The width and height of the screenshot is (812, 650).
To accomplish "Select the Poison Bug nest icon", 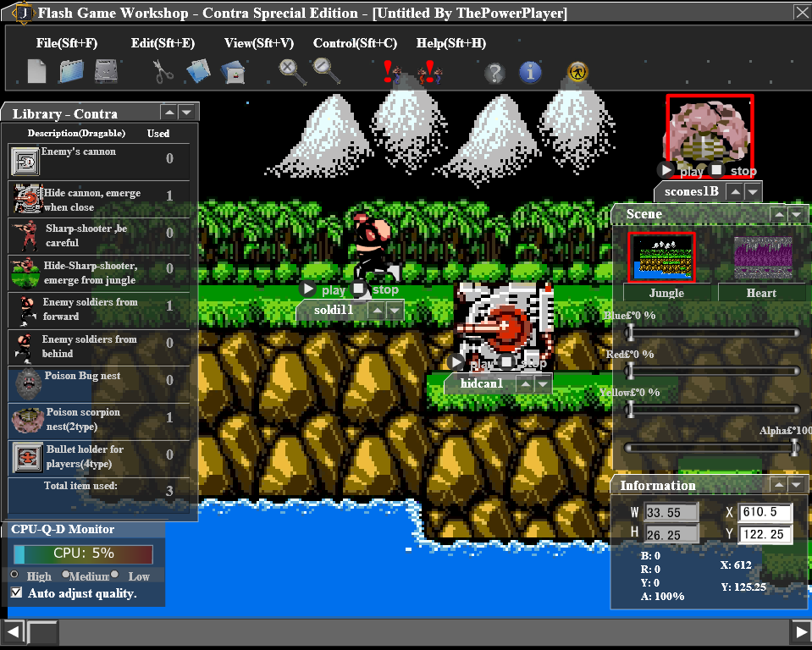I will point(28,384).
